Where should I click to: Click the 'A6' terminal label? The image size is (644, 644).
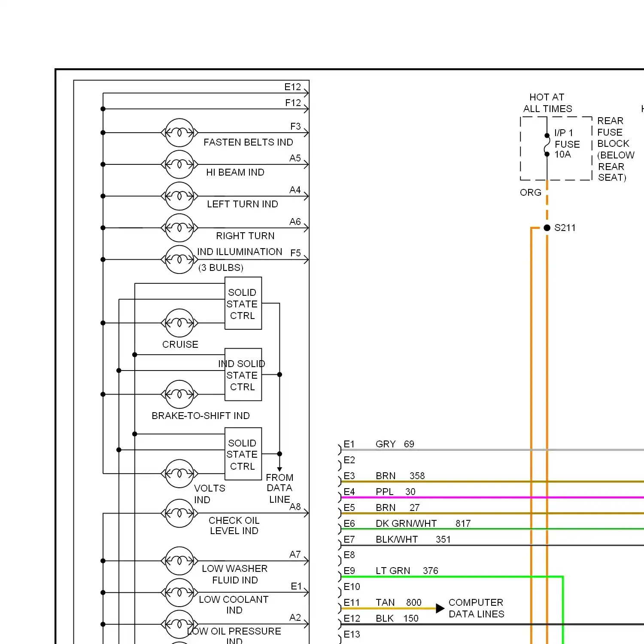295,222
